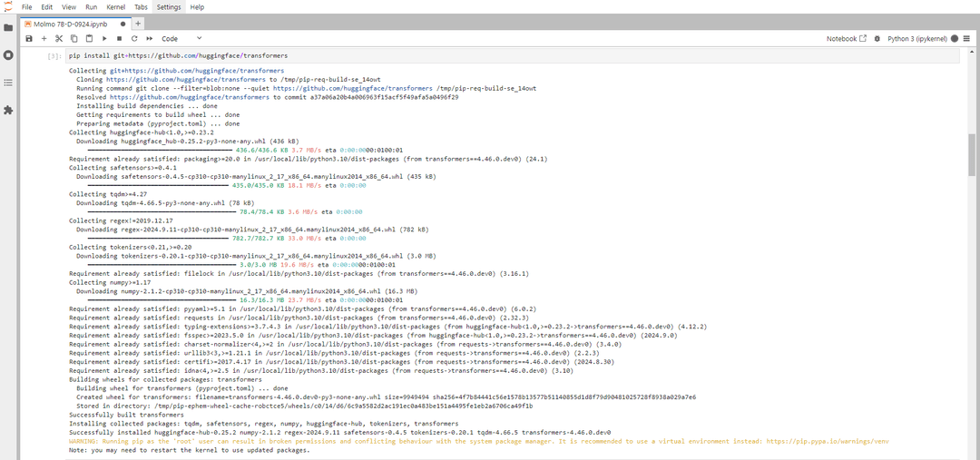Insert a new cell with the plus icon
Screen dimensions: 980x460
pos(44,39)
